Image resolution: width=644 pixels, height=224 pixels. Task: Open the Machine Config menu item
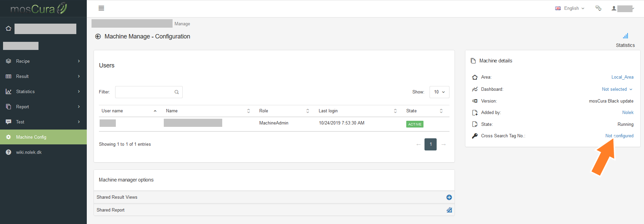click(x=43, y=137)
